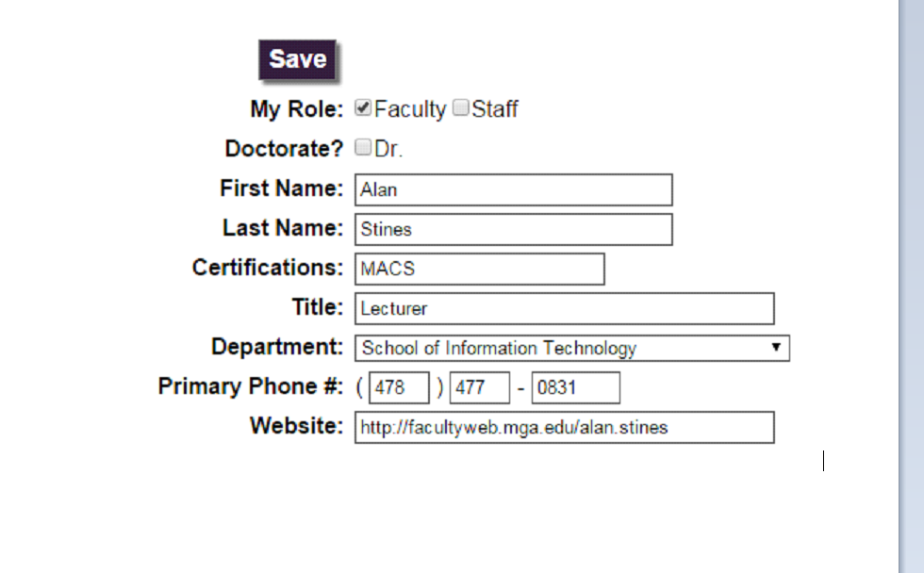This screenshot has height=573, width=924.
Task: Open the Department dropdown
Action: (566, 348)
